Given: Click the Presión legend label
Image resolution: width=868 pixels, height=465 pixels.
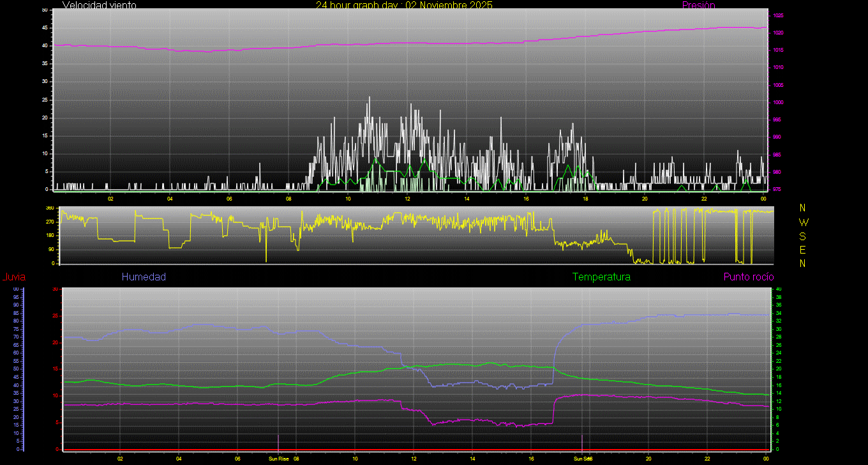Looking at the screenshot, I should coord(698,5).
